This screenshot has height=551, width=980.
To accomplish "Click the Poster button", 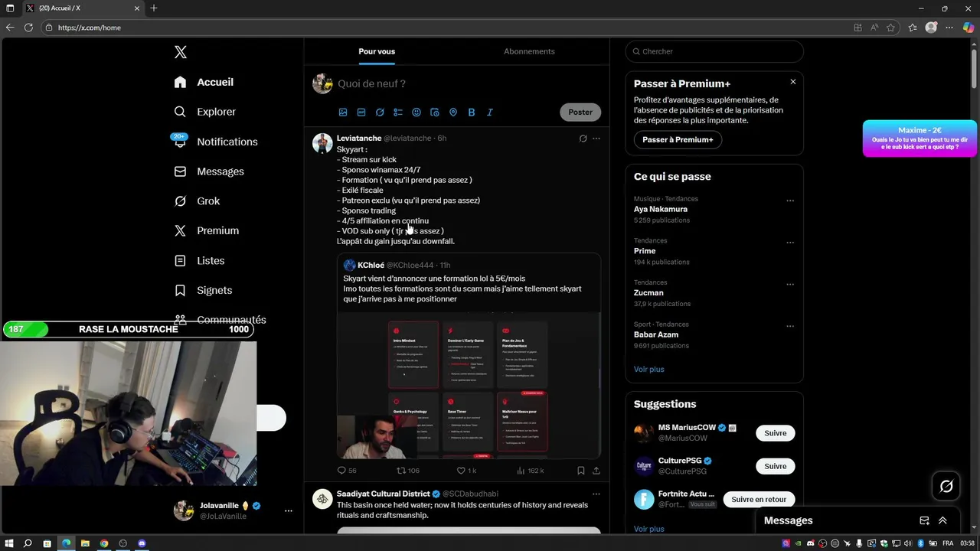I will [580, 112].
